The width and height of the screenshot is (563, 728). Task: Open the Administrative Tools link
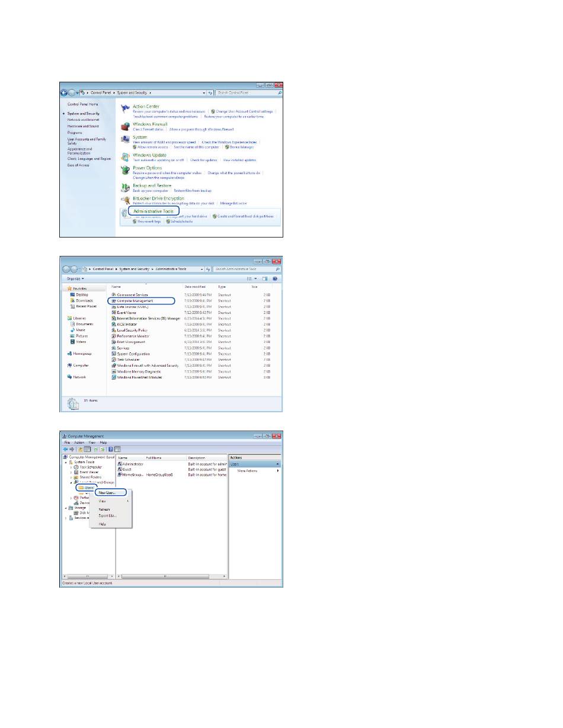point(153,211)
